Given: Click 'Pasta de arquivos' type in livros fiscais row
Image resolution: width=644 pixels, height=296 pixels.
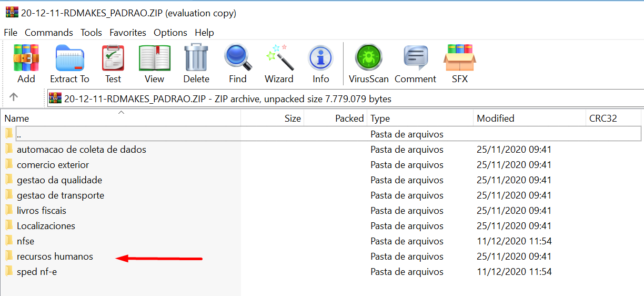Looking at the screenshot, I should click(x=407, y=211).
